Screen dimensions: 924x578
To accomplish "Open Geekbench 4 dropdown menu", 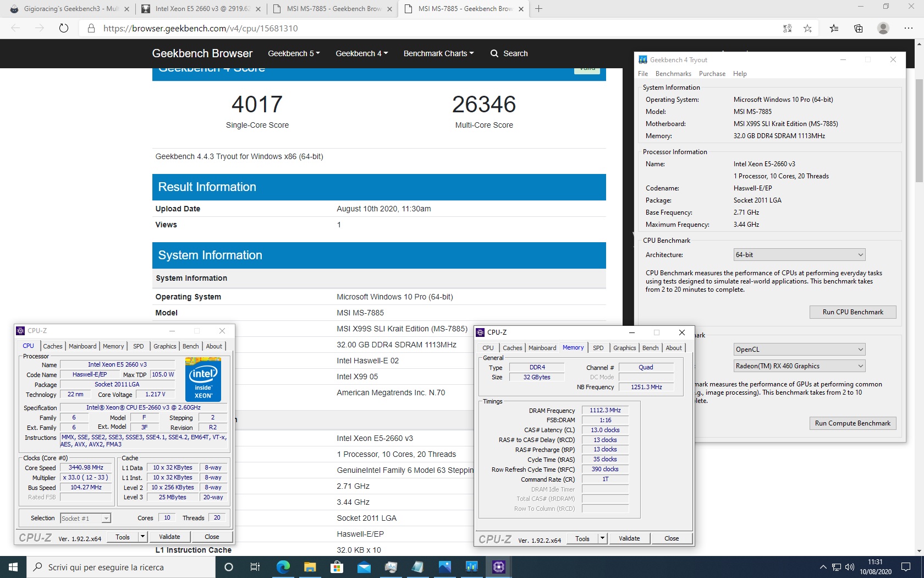I will pos(362,53).
